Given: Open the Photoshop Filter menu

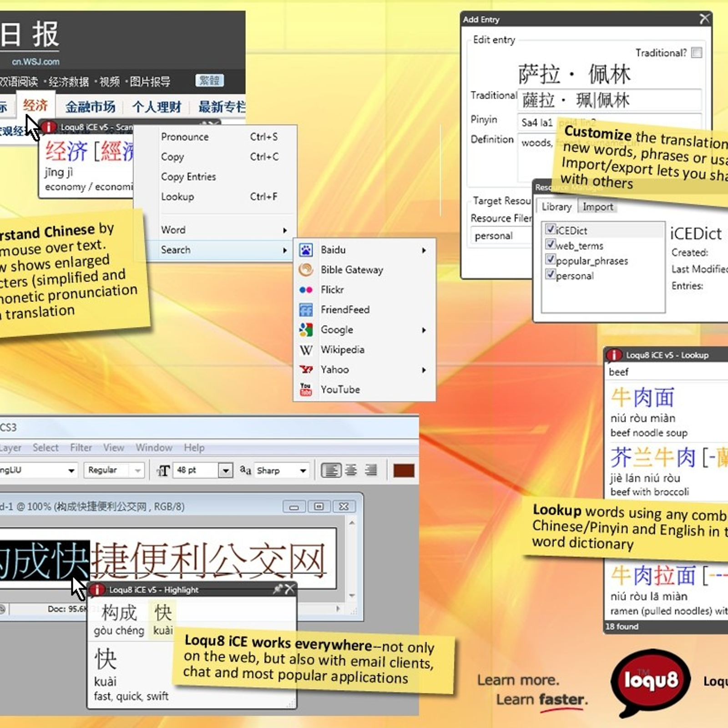Looking at the screenshot, I should (x=81, y=448).
